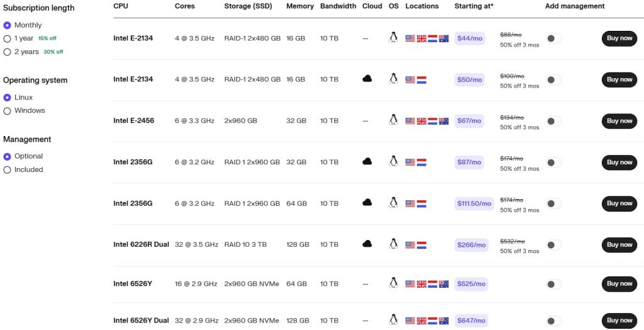Screen dimensions: 644x330
Task: Enable the management toggle for the $44/mo server
Action: (x=553, y=38)
